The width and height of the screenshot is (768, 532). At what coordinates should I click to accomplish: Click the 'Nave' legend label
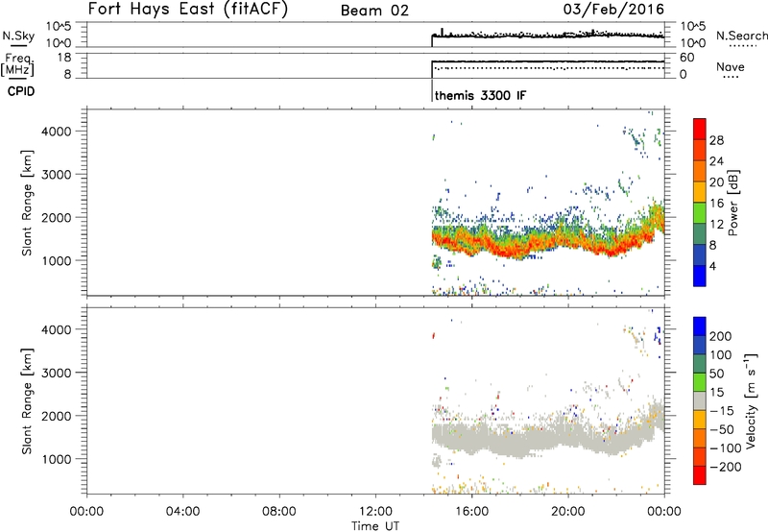pyautogui.click(x=730, y=66)
